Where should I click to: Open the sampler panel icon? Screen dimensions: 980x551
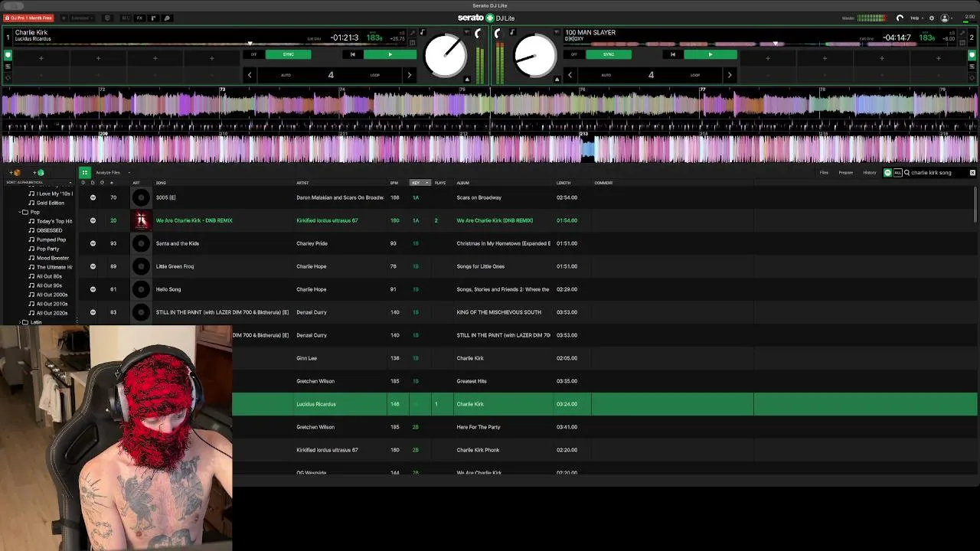click(152, 18)
